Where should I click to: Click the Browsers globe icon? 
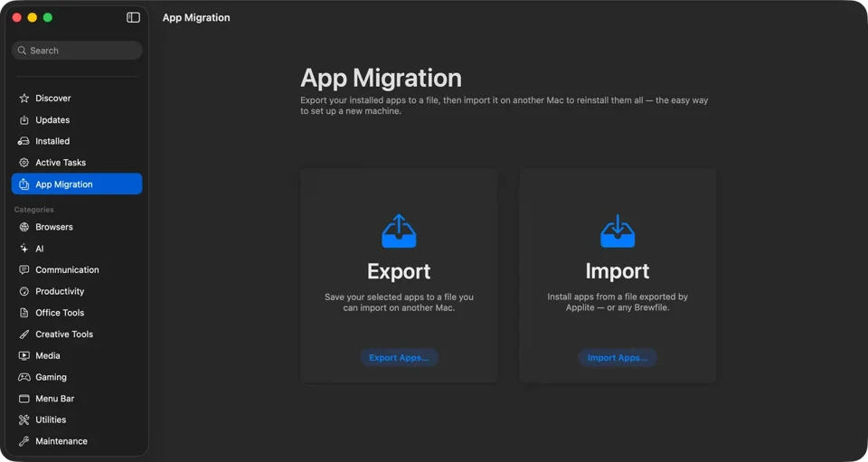(x=24, y=227)
